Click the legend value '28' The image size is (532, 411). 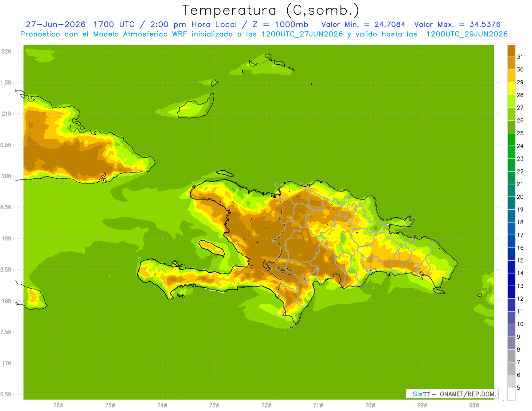pyautogui.click(x=520, y=95)
